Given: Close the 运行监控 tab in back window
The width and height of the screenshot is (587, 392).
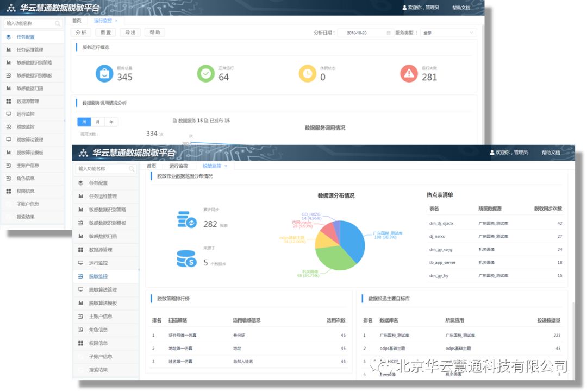Looking at the screenshot, I should [x=116, y=21].
